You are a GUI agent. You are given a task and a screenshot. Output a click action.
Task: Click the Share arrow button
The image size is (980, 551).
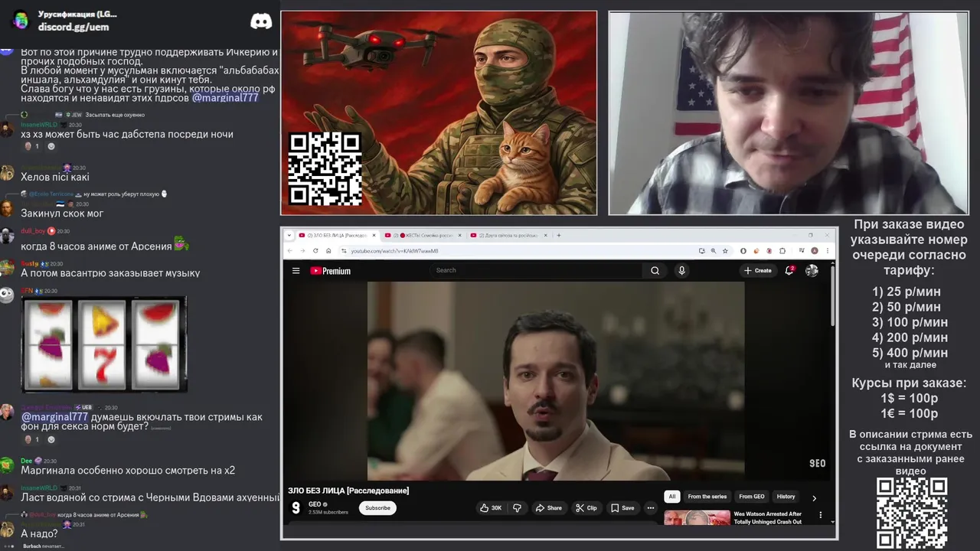(x=548, y=508)
